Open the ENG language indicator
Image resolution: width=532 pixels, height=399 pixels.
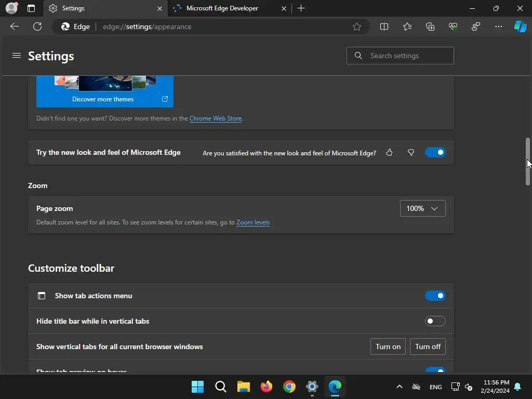[436, 387]
